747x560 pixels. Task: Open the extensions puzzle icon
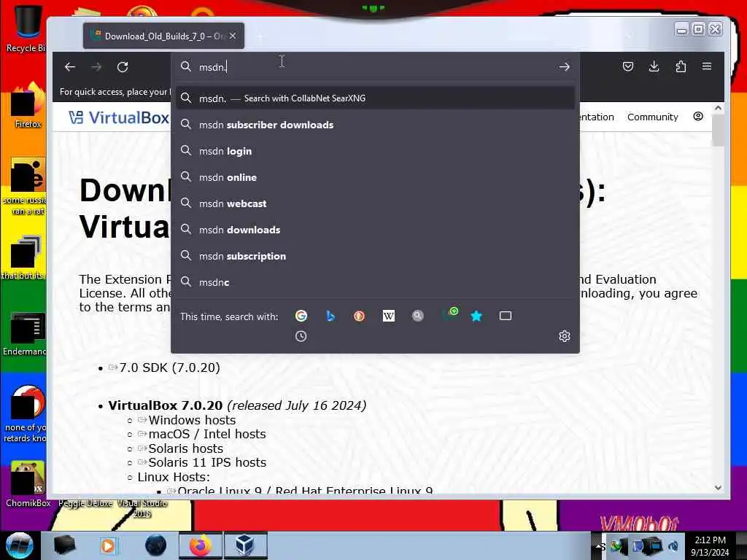pyautogui.click(x=681, y=66)
